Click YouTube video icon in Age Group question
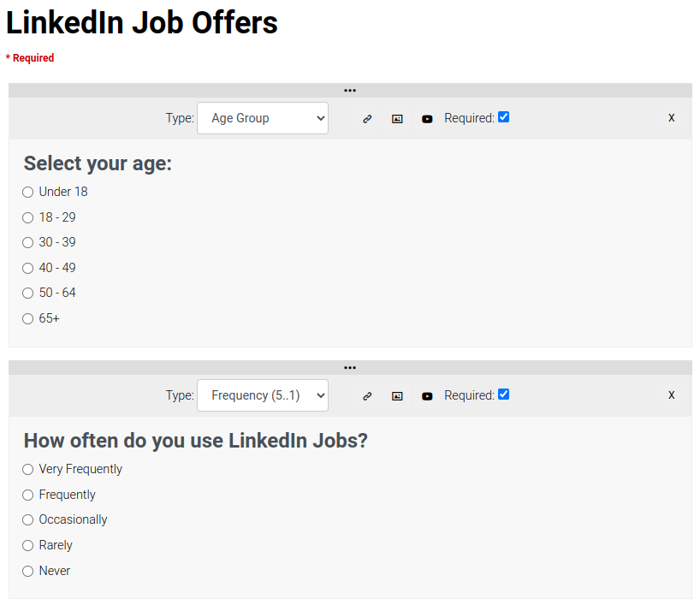Screen dimensions: 700x611 (x=427, y=119)
